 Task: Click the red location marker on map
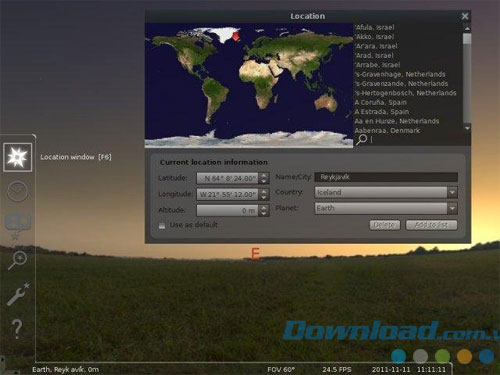[236, 36]
